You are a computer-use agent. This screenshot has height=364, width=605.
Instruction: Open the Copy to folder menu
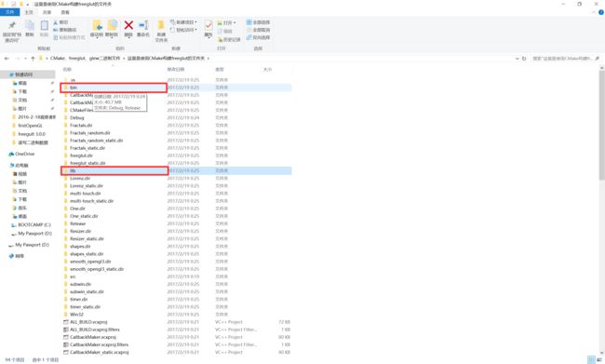(x=112, y=29)
